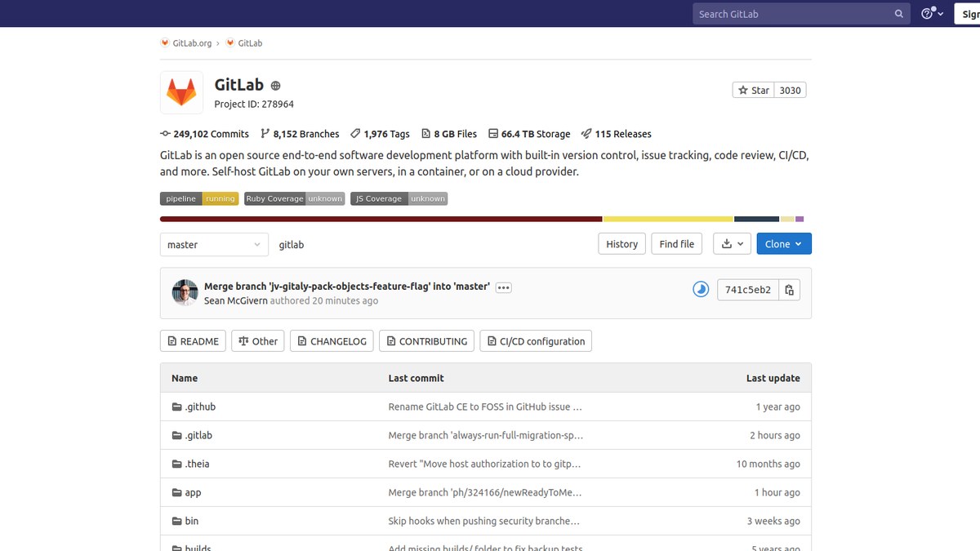The width and height of the screenshot is (980, 551).
Task: Open the README button
Action: (193, 341)
